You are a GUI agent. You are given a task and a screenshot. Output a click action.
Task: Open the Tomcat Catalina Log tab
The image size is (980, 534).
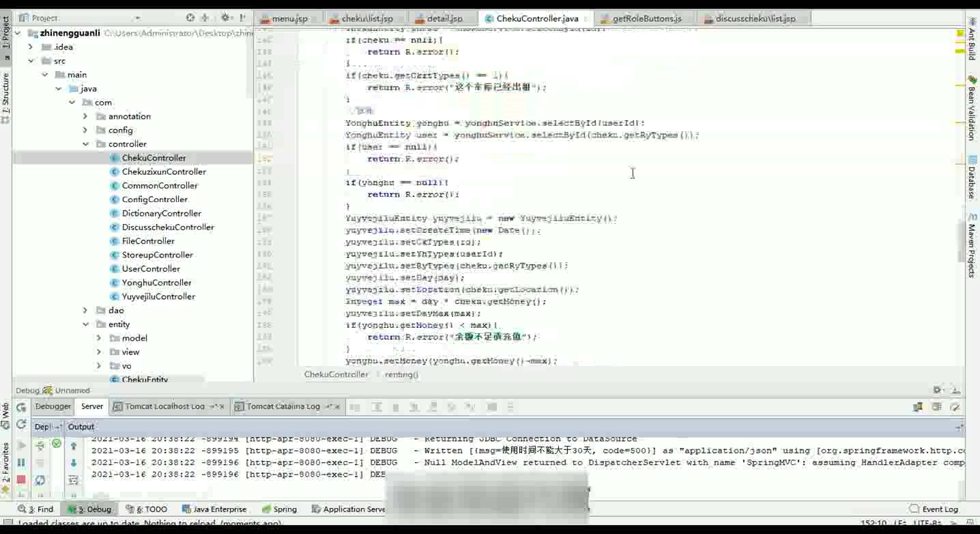coord(283,406)
